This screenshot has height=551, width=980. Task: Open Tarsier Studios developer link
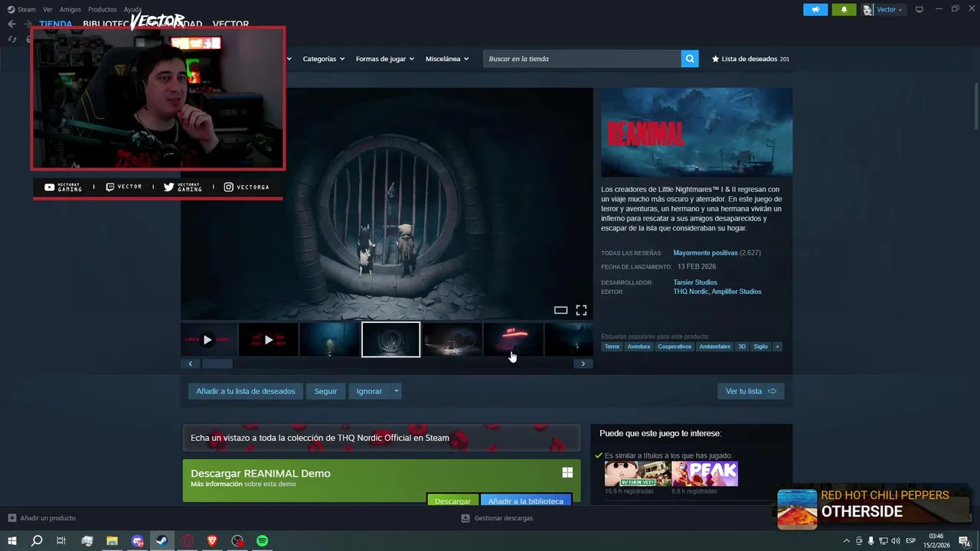[x=695, y=282]
